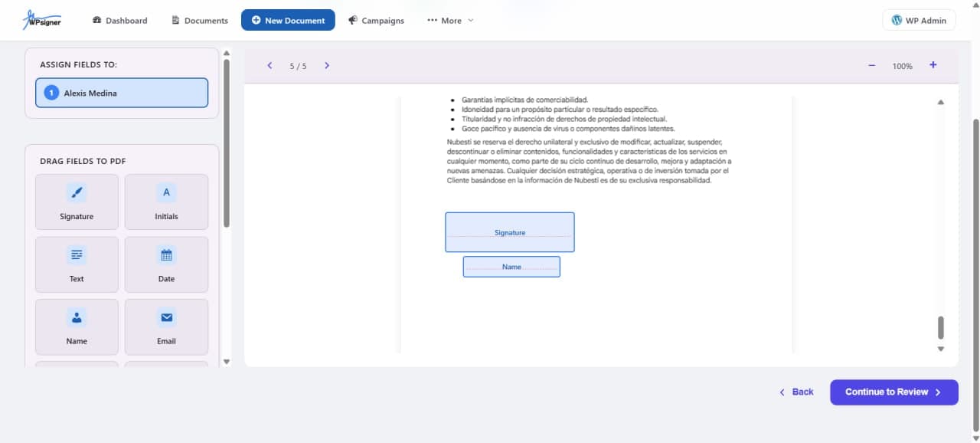Select the Initials field icon
The height and width of the screenshot is (443, 980).
pos(166,192)
